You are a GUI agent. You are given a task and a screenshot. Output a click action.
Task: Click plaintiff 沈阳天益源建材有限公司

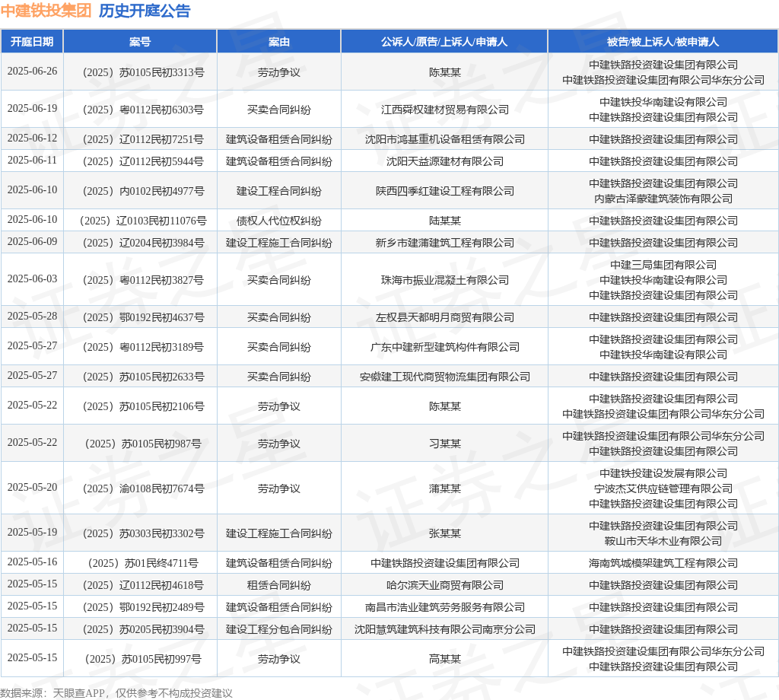pos(444,161)
